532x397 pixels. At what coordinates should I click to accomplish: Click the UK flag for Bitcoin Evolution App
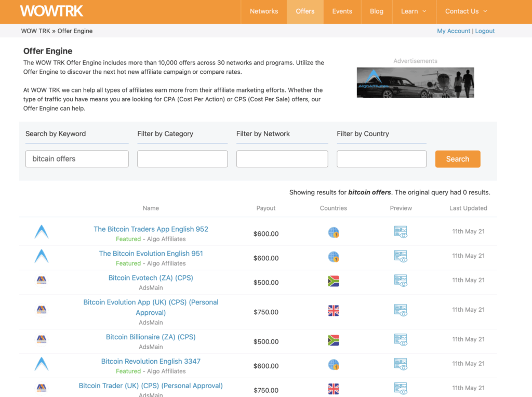334,311
